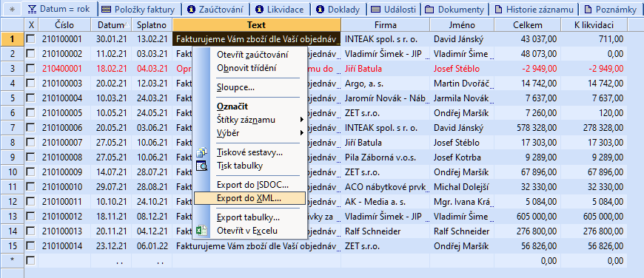Click the info icon on Likvidace tab
This screenshot has width=644, height=278.
click(259, 9)
